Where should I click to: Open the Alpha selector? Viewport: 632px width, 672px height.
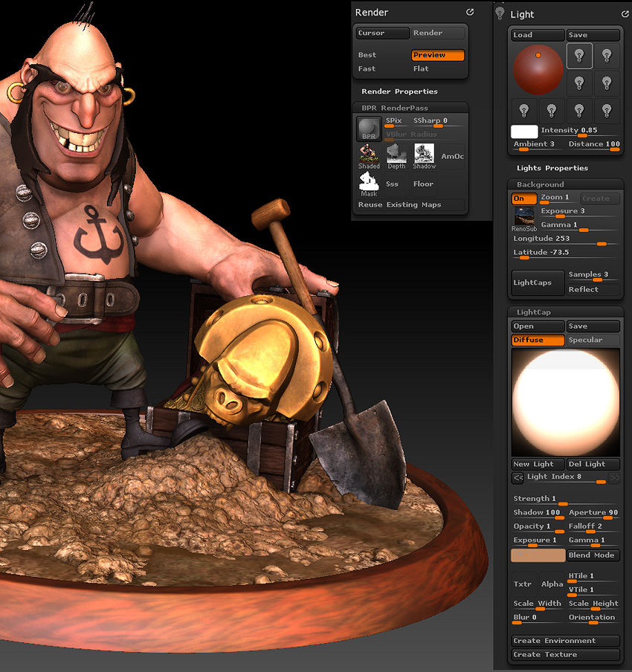click(552, 584)
